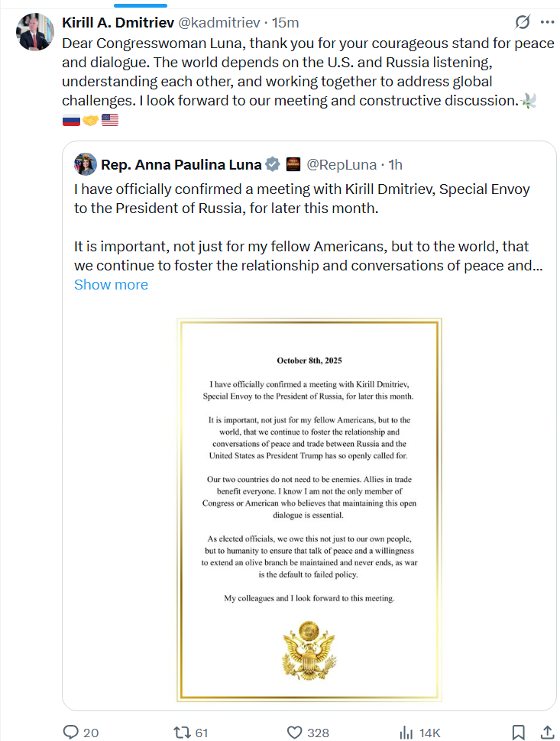Like the post with the heart icon
The height and width of the screenshot is (741, 560).
click(295, 732)
